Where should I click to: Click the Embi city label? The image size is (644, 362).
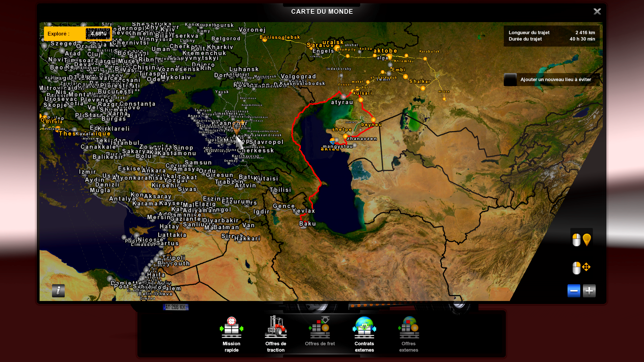point(398,70)
